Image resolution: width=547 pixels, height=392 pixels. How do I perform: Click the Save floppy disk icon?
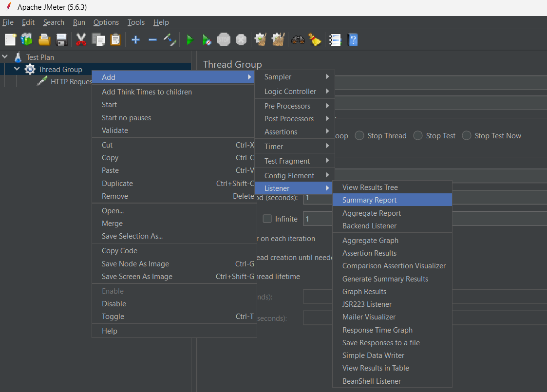61,40
